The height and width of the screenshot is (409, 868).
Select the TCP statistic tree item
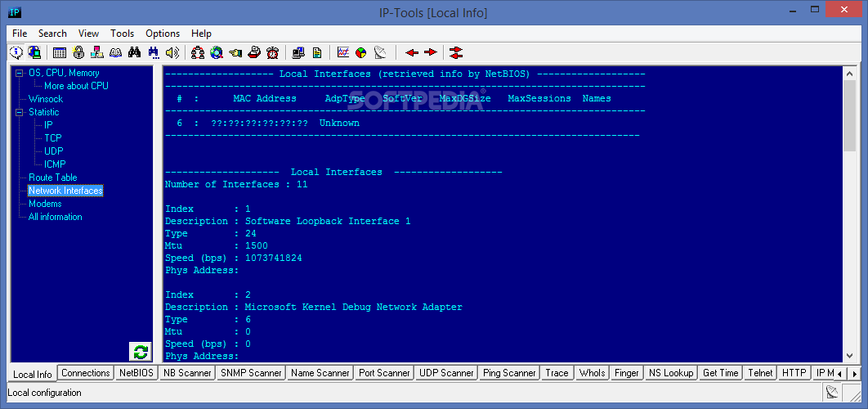(53, 138)
